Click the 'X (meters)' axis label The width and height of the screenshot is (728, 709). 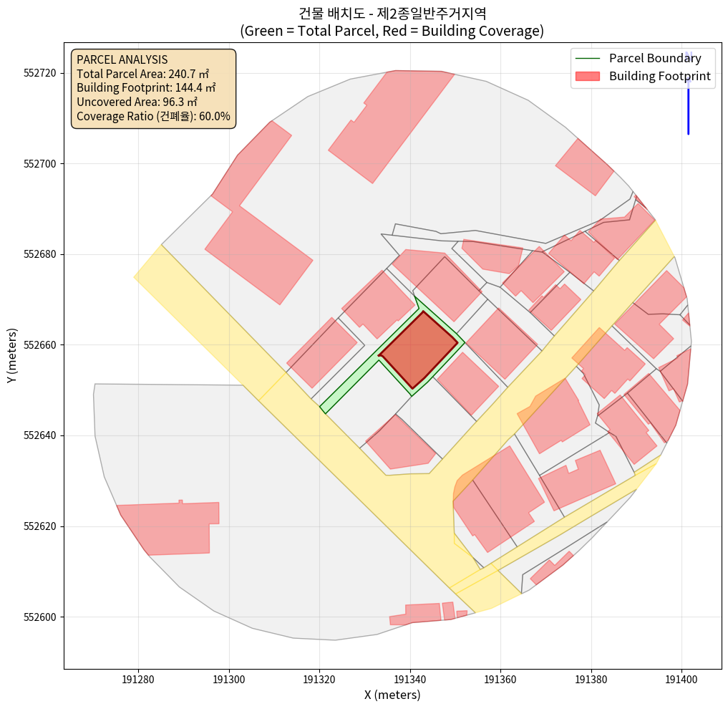point(392,695)
